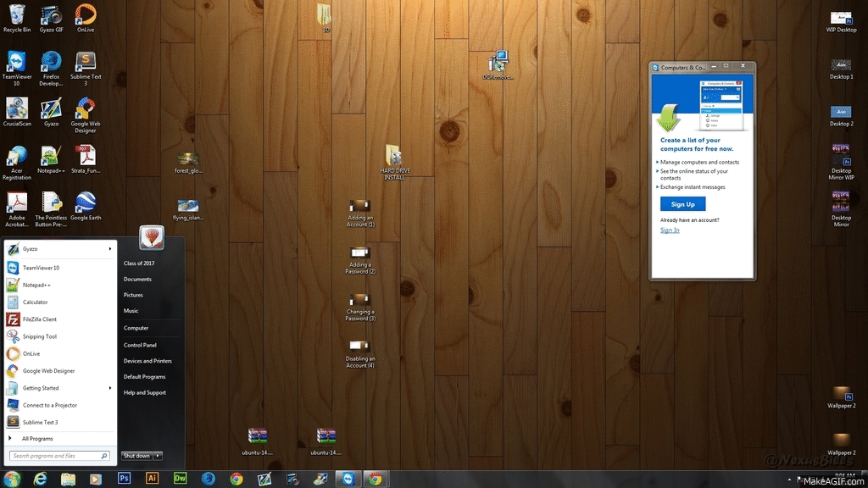Image resolution: width=868 pixels, height=488 pixels.
Task: Open FileZilla Client from Start menu
Action: pos(39,319)
